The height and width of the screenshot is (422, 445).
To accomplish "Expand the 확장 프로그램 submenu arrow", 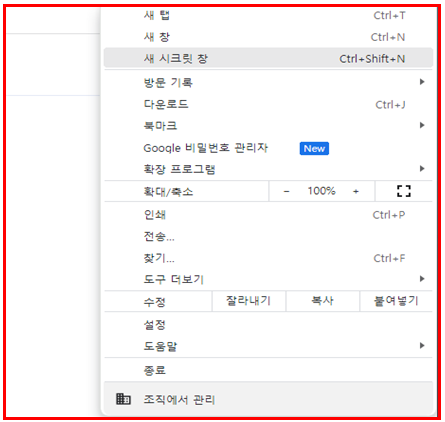I will coord(422,169).
